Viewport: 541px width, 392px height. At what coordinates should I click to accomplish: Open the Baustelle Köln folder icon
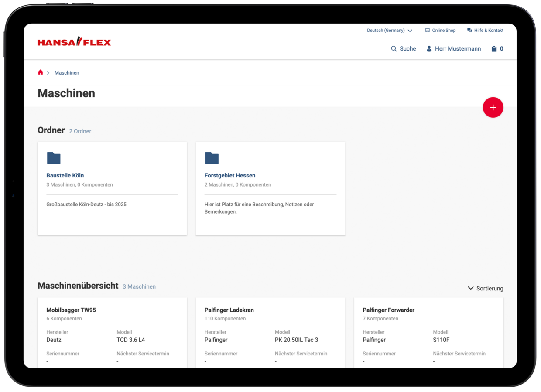point(54,158)
